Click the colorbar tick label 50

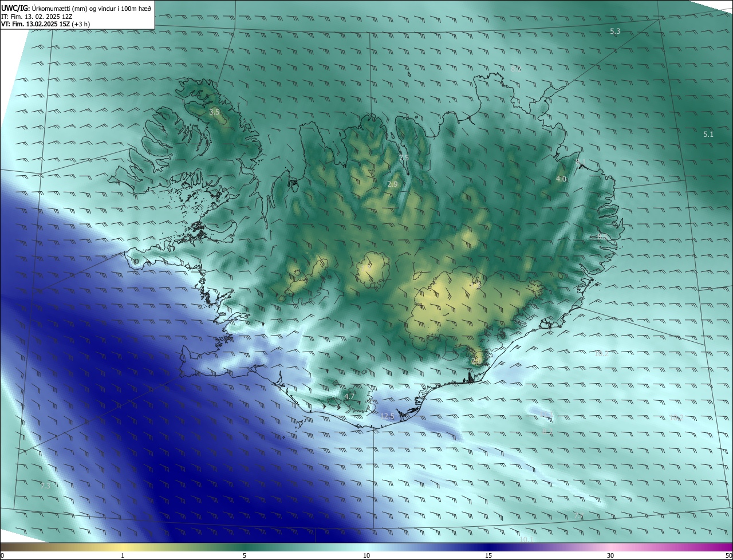[728, 555]
